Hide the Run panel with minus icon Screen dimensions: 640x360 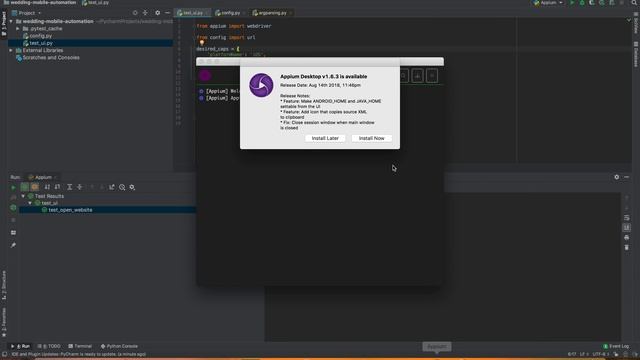click(627, 177)
